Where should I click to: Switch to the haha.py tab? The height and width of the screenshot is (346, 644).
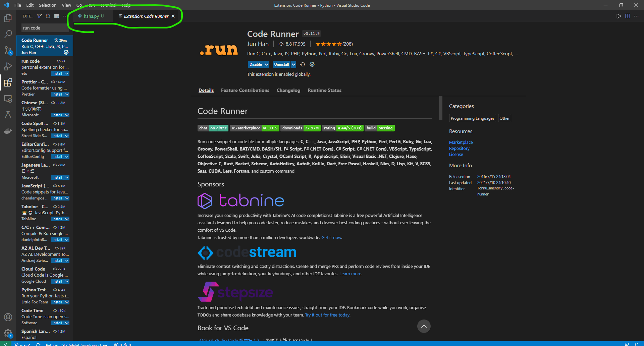pos(92,16)
